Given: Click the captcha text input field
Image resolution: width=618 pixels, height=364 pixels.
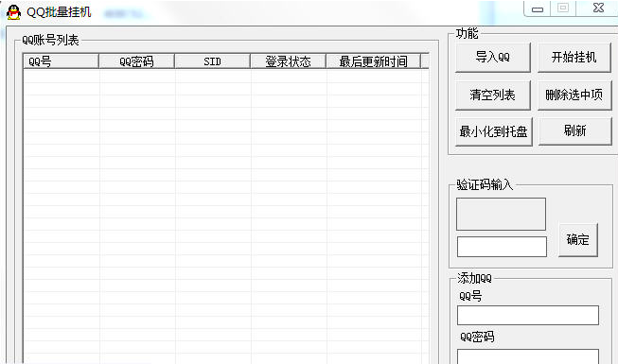Looking at the screenshot, I should click(502, 247).
